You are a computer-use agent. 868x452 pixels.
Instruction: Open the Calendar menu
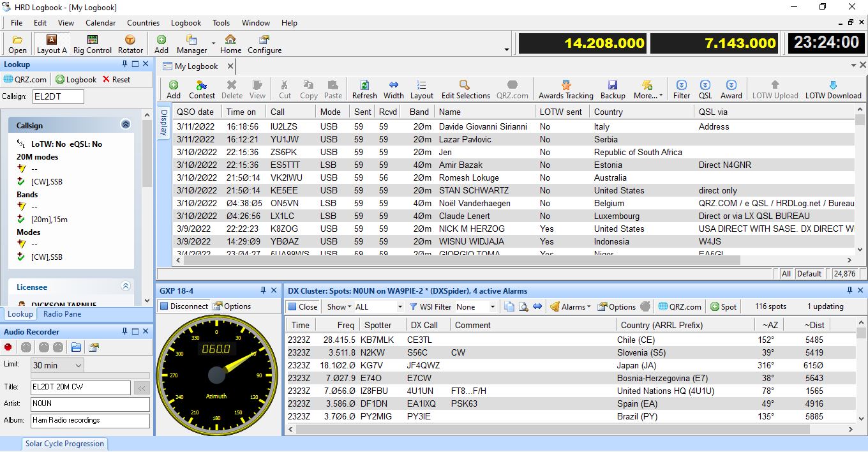coord(101,22)
